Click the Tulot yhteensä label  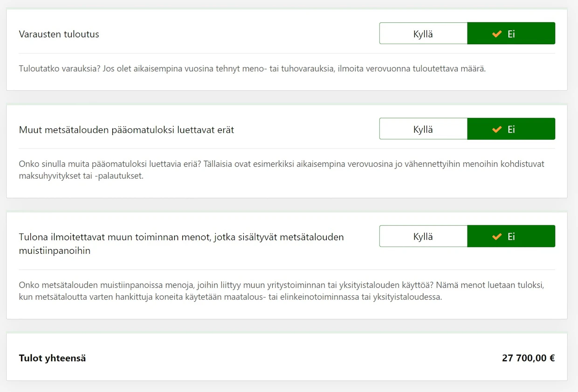coord(52,358)
